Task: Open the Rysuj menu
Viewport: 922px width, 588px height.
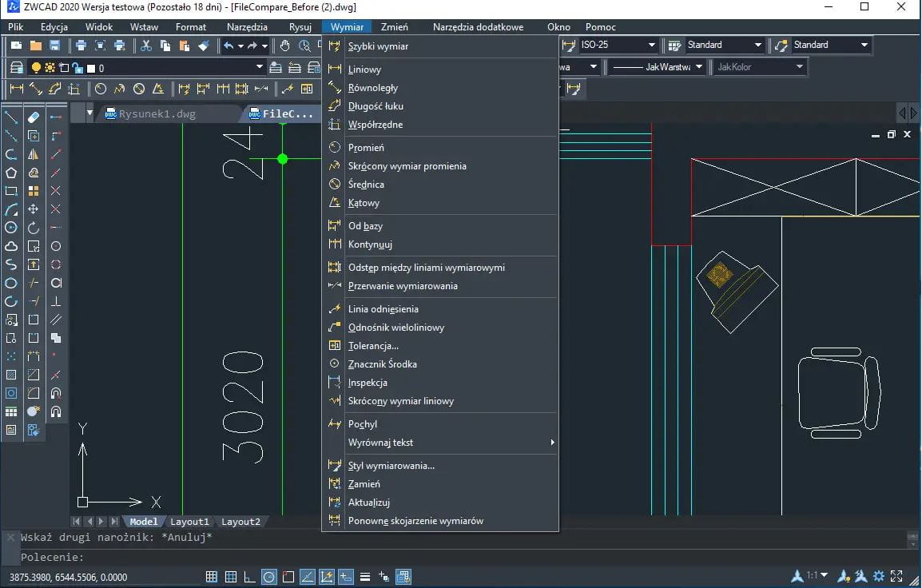Action: point(300,27)
